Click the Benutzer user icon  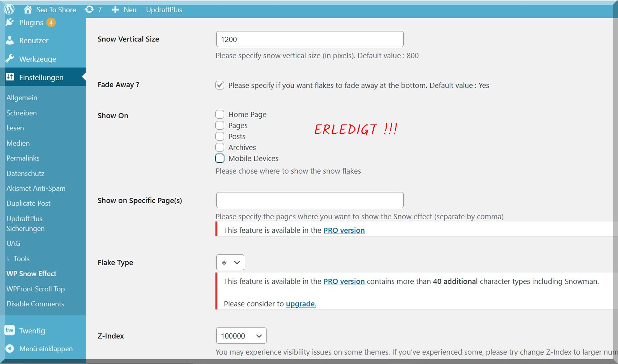pyautogui.click(x=10, y=41)
